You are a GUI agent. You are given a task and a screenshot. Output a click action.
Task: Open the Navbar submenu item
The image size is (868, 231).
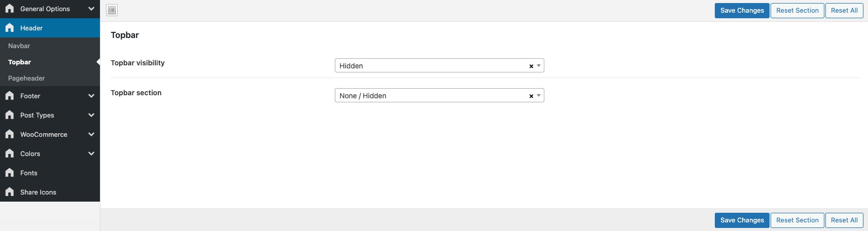19,46
